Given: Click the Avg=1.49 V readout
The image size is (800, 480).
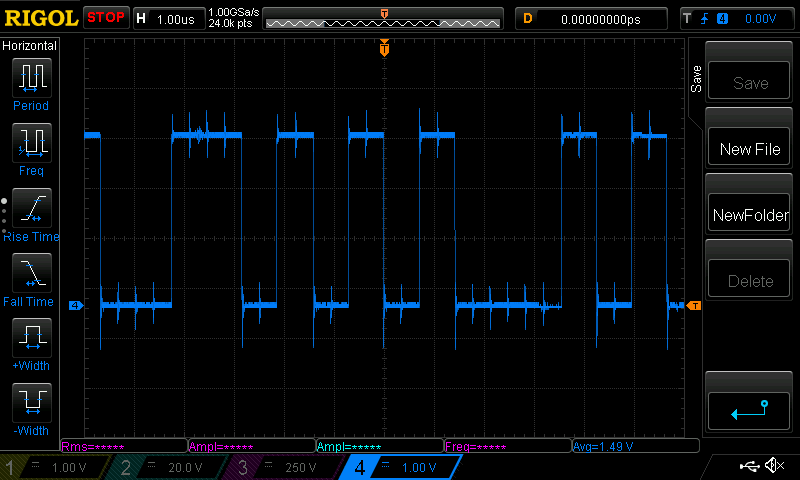Looking at the screenshot, I should 636,446.
